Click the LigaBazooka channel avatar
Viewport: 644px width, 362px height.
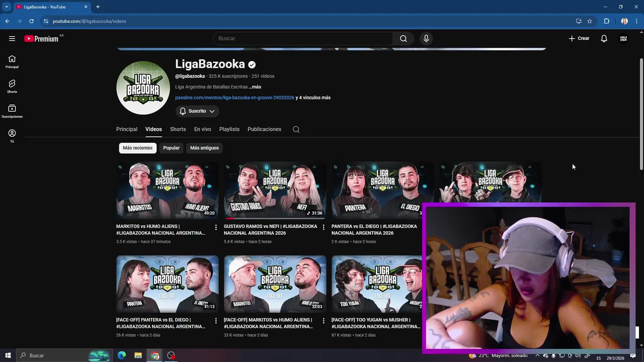pos(143,88)
